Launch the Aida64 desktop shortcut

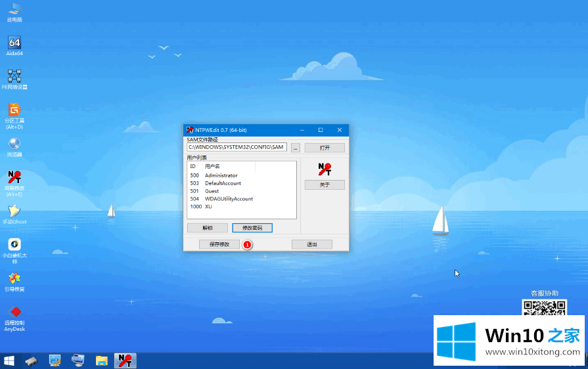click(14, 46)
